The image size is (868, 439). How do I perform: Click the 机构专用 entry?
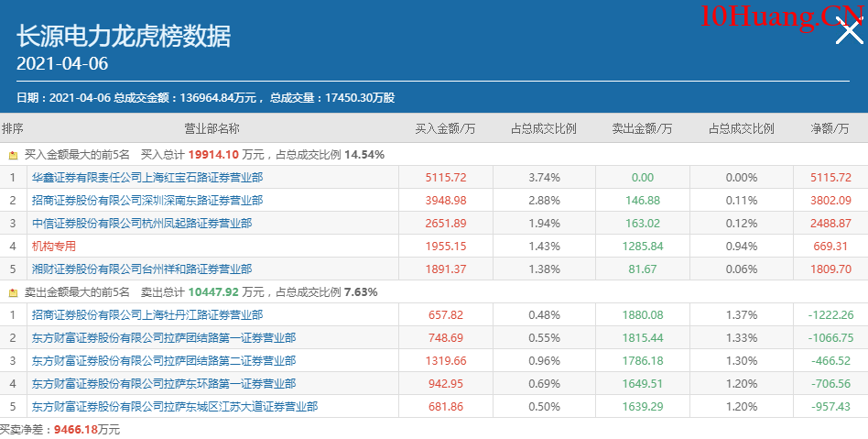pyautogui.click(x=54, y=247)
